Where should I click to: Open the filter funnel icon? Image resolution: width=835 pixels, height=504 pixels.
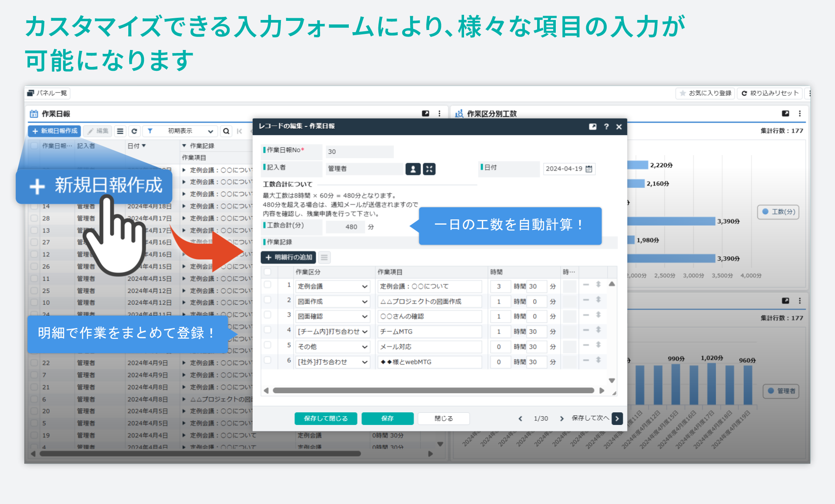point(150,131)
